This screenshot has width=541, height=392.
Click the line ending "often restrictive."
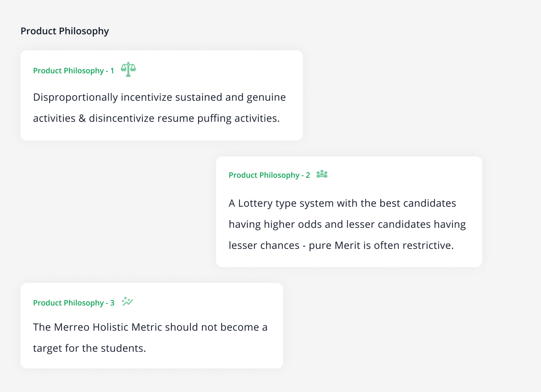(x=341, y=245)
